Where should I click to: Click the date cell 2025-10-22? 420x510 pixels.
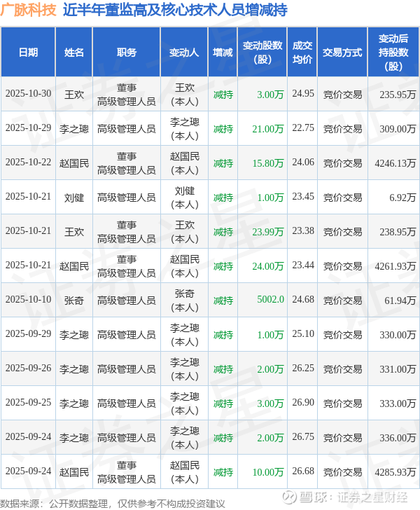pyautogui.click(x=28, y=163)
